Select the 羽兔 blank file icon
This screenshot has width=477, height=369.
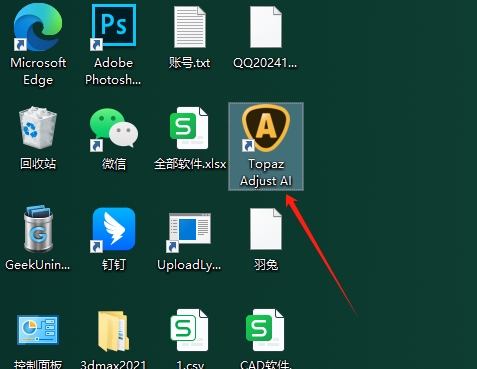tap(265, 229)
